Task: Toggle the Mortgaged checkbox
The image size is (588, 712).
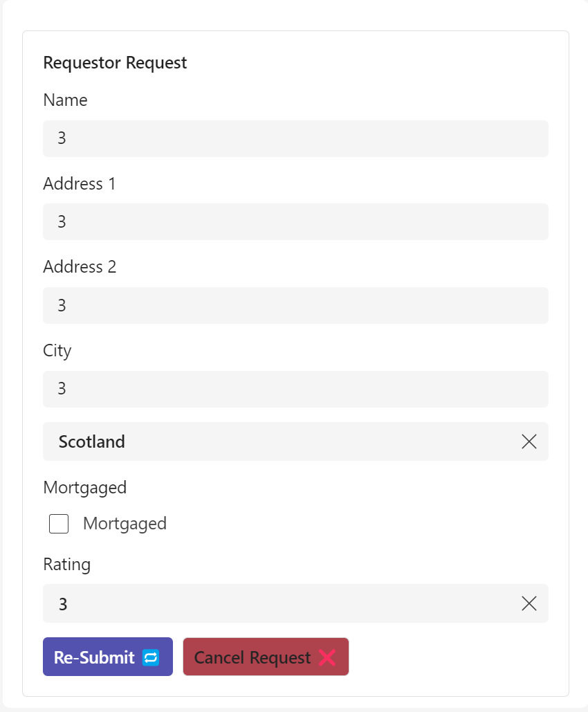Action: coord(59,524)
